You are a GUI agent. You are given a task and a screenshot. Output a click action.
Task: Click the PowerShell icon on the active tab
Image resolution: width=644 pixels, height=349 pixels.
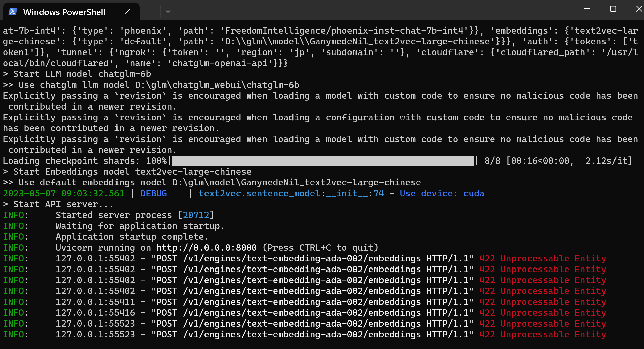pos(13,11)
